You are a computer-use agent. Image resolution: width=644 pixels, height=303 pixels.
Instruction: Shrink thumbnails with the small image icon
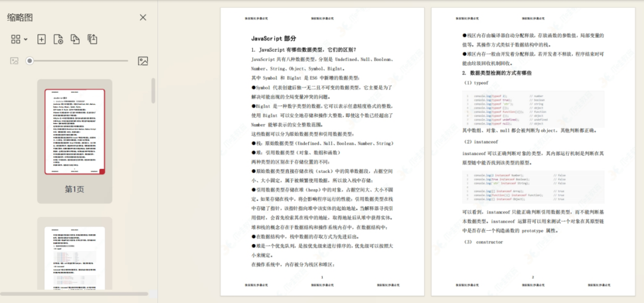(x=14, y=61)
